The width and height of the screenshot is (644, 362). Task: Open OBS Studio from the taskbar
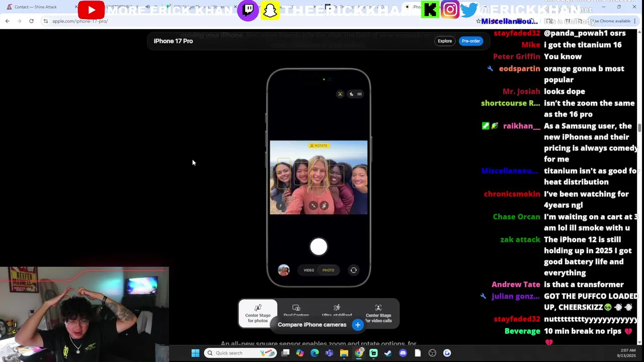(x=432, y=353)
